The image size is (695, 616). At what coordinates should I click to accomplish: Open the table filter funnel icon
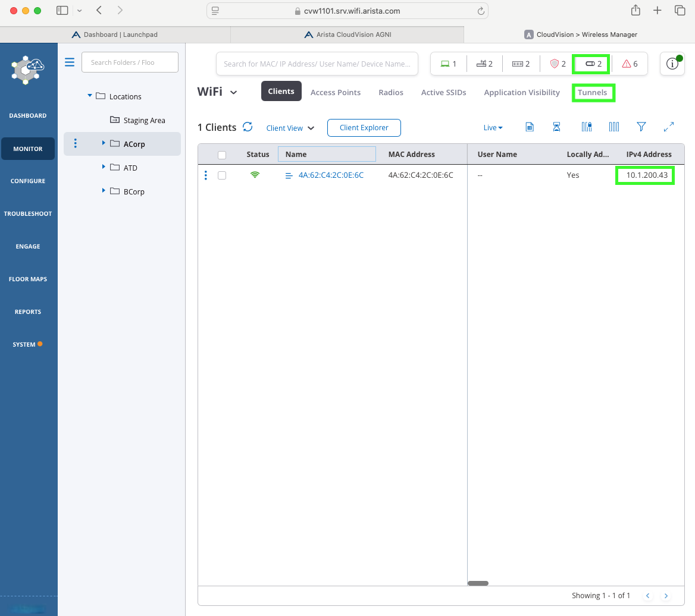coord(641,127)
